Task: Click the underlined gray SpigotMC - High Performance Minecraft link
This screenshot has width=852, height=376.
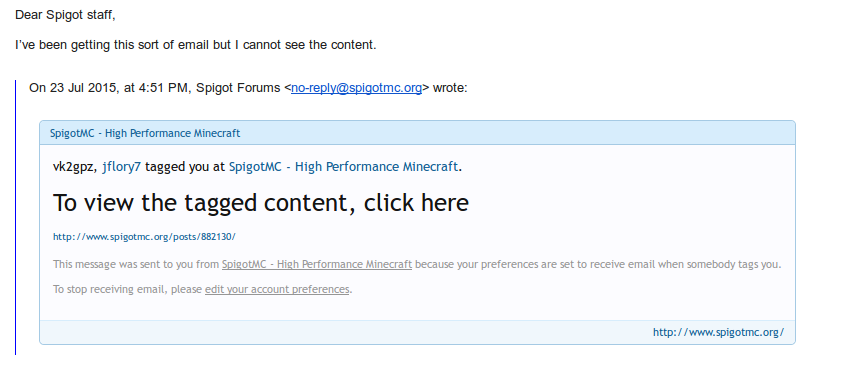Action: pyautogui.click(x=317, y=265)
